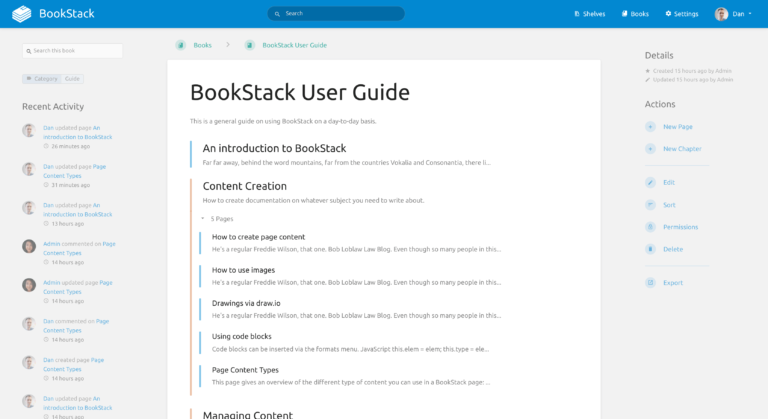This screenshot has width=768, height=419.
Task: Open Using code blocks page
Action: point(241,336)
